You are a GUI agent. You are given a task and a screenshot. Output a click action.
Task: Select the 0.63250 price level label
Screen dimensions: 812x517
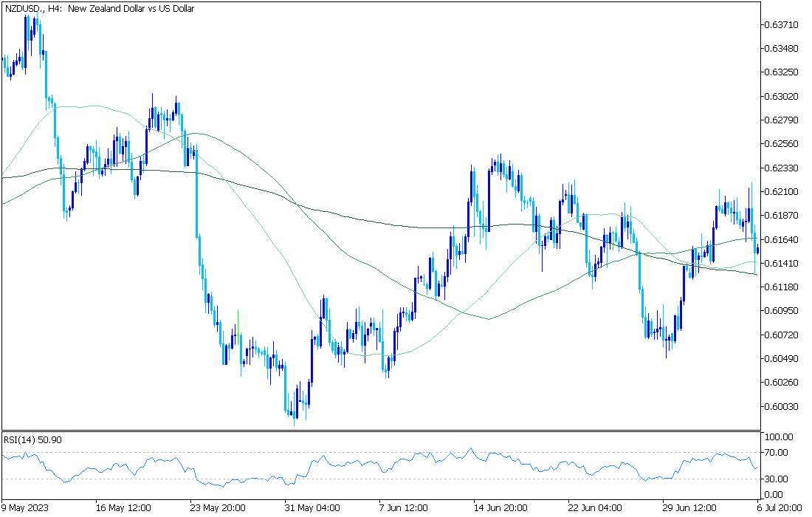click(x=782, y=72)
